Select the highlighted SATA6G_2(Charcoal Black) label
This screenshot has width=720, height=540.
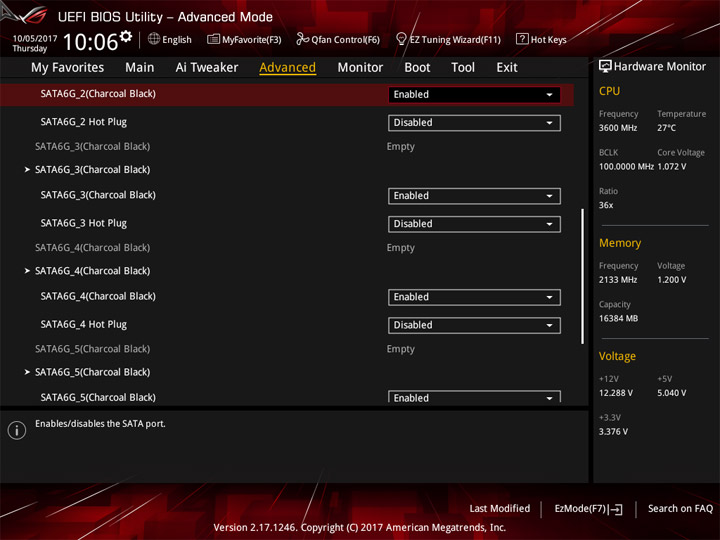pos(98,94)
